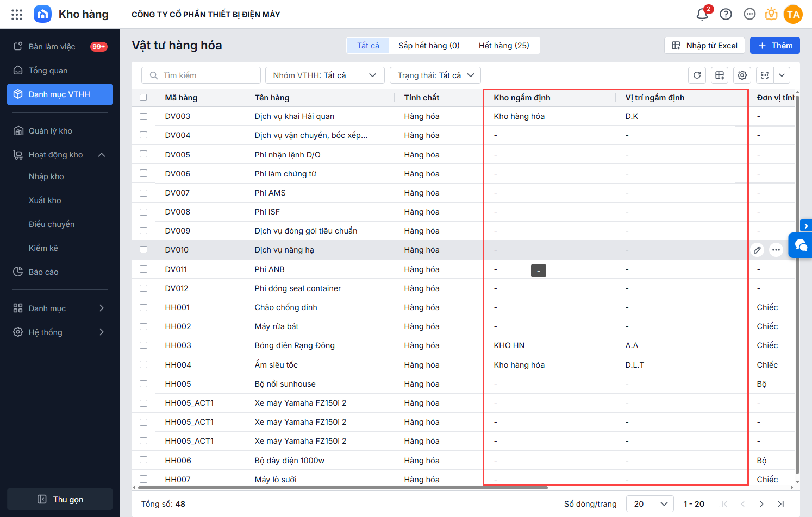Open the notification bell
This screenshot has width=812, height=517.
tap(702, 15)
